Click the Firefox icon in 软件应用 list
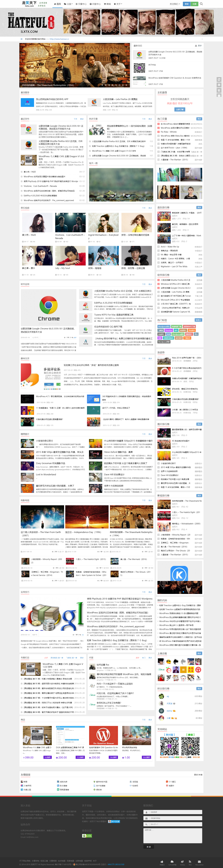 (86, 294)
